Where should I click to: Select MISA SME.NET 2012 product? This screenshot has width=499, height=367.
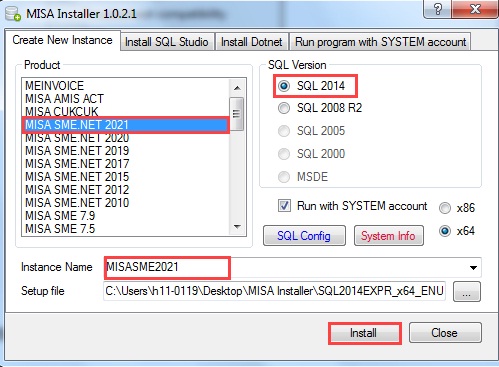[126, 190]
